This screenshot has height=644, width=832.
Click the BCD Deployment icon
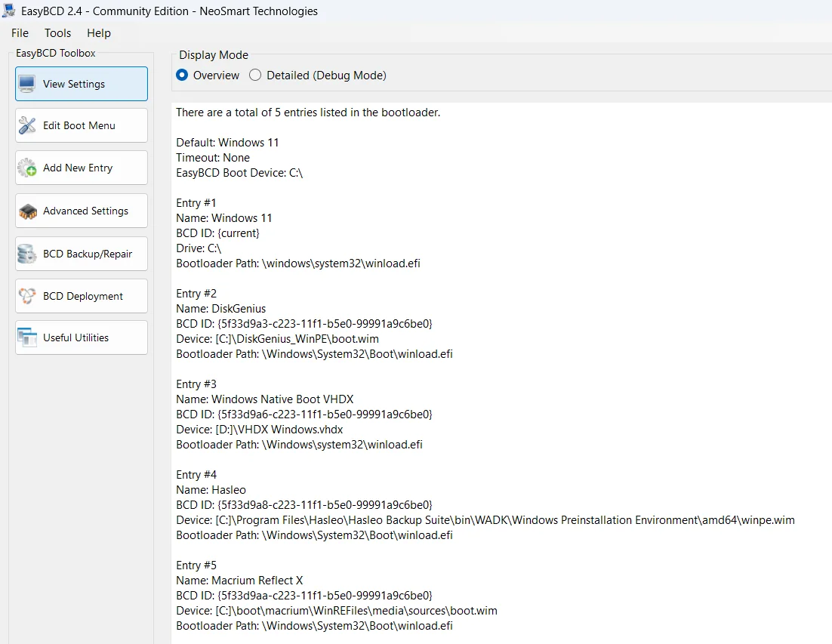(x=27, y=296)
